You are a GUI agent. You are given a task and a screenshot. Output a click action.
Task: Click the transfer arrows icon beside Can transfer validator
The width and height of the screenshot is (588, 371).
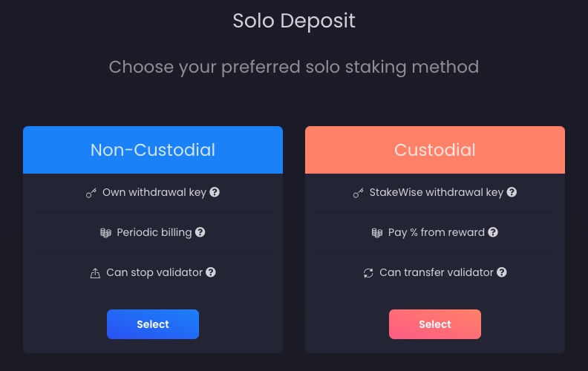(368, 273)
